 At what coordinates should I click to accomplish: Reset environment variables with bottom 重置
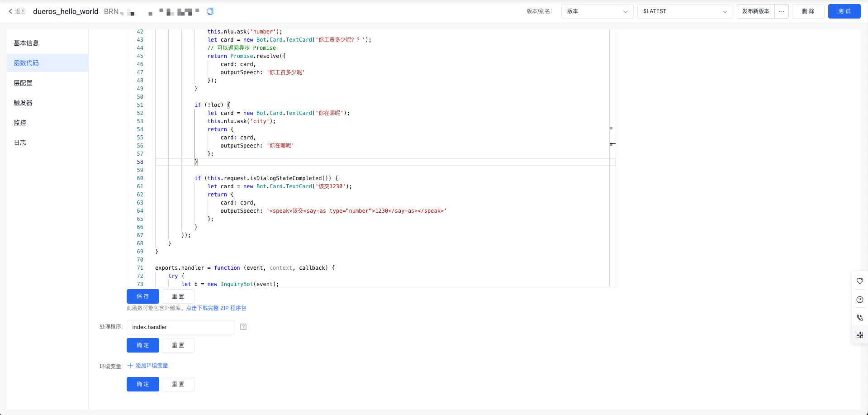click(x=178, y=384)
